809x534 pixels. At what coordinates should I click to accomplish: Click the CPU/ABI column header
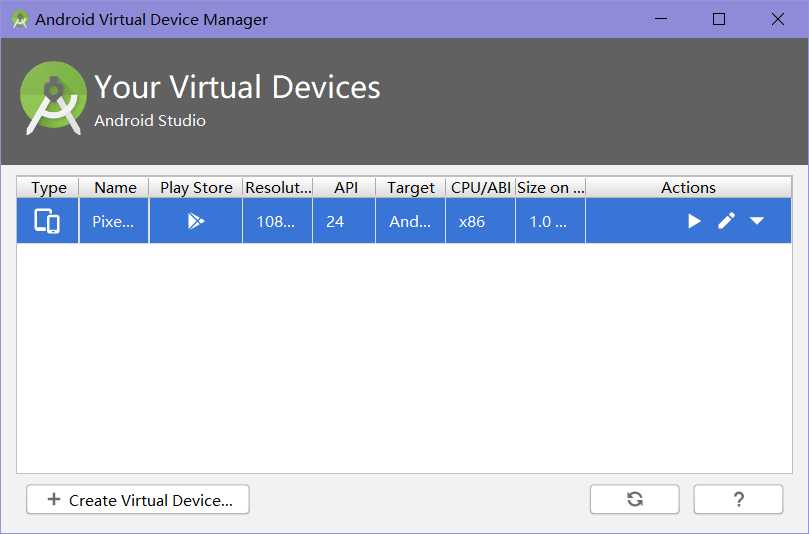pyautogui.click(x=480, y=187)
